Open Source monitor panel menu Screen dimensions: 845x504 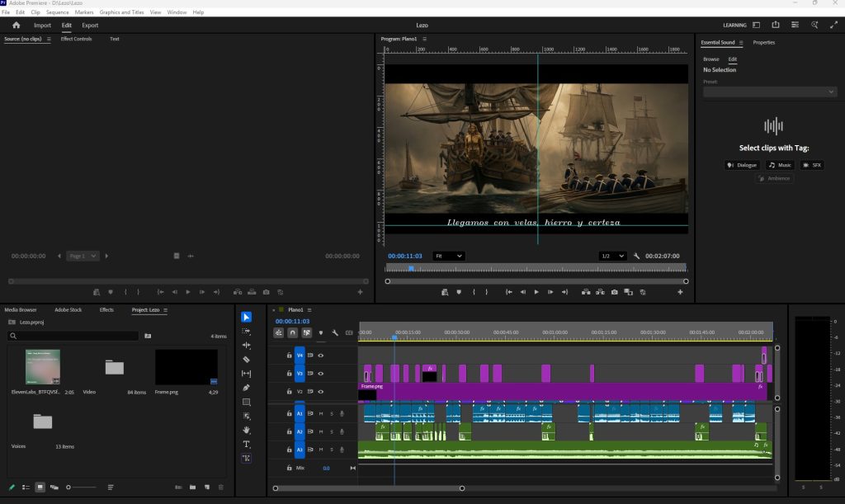tap(49, 39)
